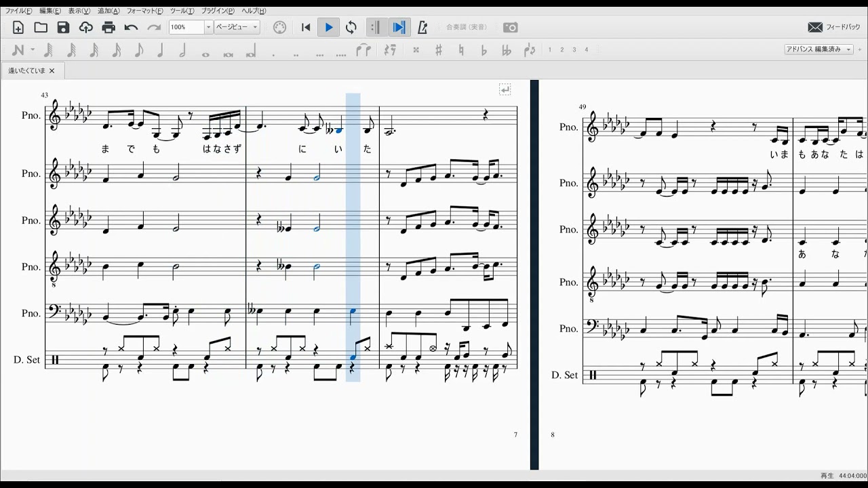Click the system break marker above measure 45
This screenshot has height=488, width=868.
[505, 89]
